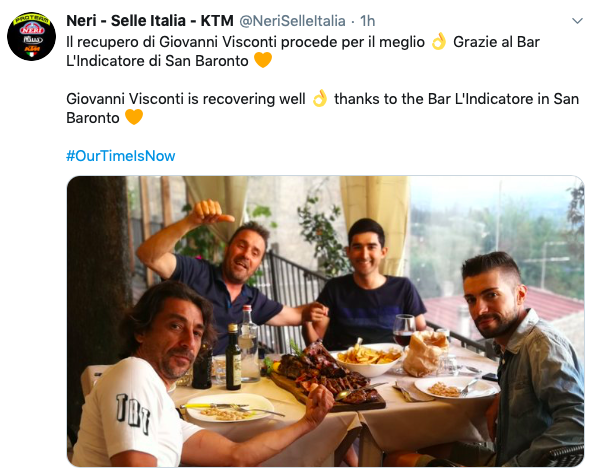Click the olive oil bottle in photo
This screenshot has width=595, height=469.
pos(233,357)
